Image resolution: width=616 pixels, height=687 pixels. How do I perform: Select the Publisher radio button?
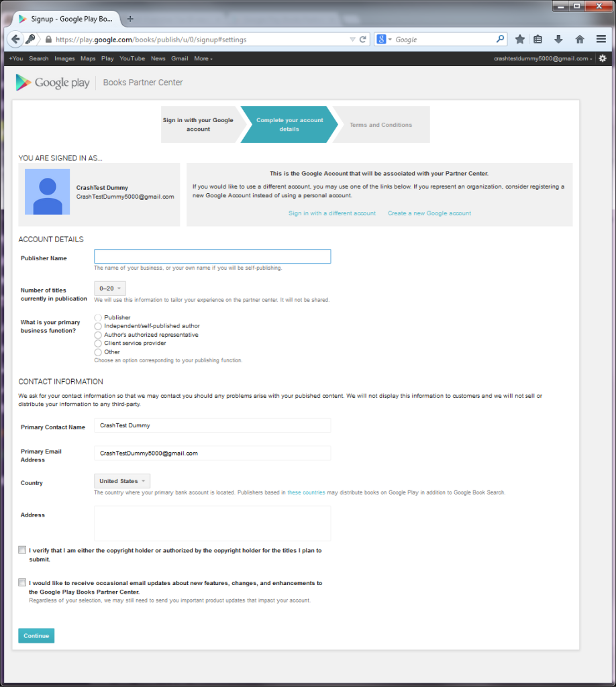pyautogui.click(x=98, y=317)
